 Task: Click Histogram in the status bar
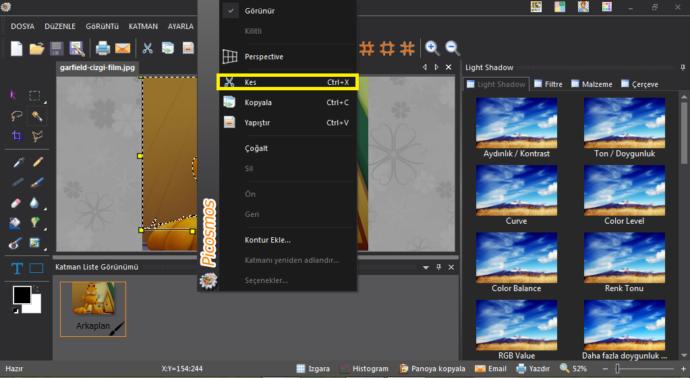click(x=365, y=369)
